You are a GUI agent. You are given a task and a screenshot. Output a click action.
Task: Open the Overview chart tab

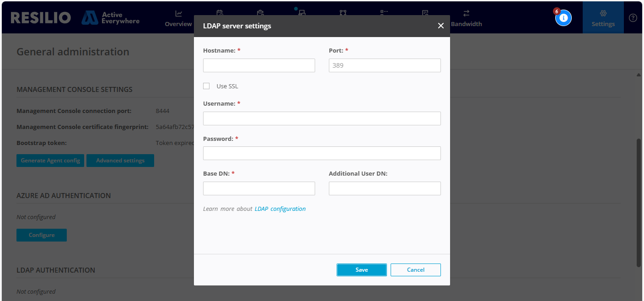(178, 18)
